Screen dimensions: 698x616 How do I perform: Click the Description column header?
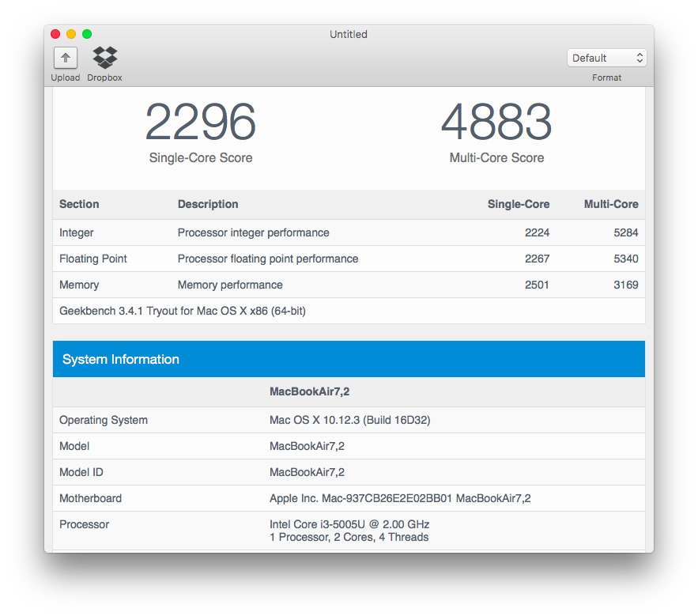[x=208, y=204]
